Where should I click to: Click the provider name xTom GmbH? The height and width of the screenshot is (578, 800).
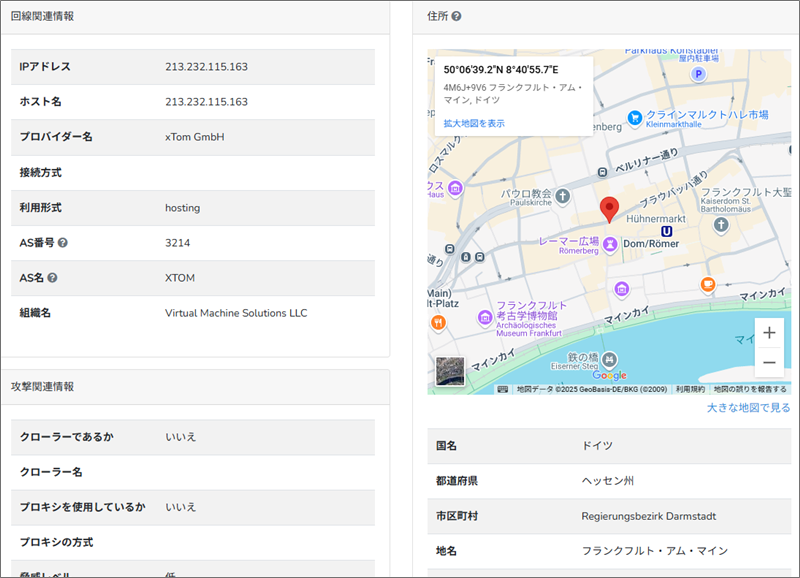(x=194, y=137)
